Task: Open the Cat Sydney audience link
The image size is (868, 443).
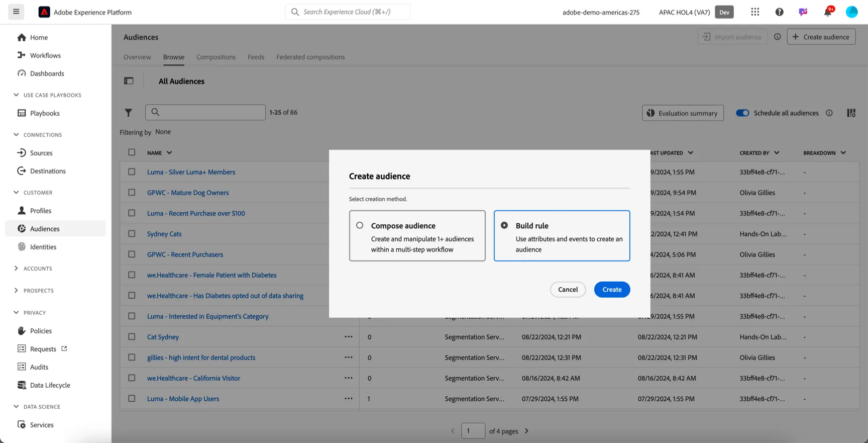Action: tap(163, 337)
